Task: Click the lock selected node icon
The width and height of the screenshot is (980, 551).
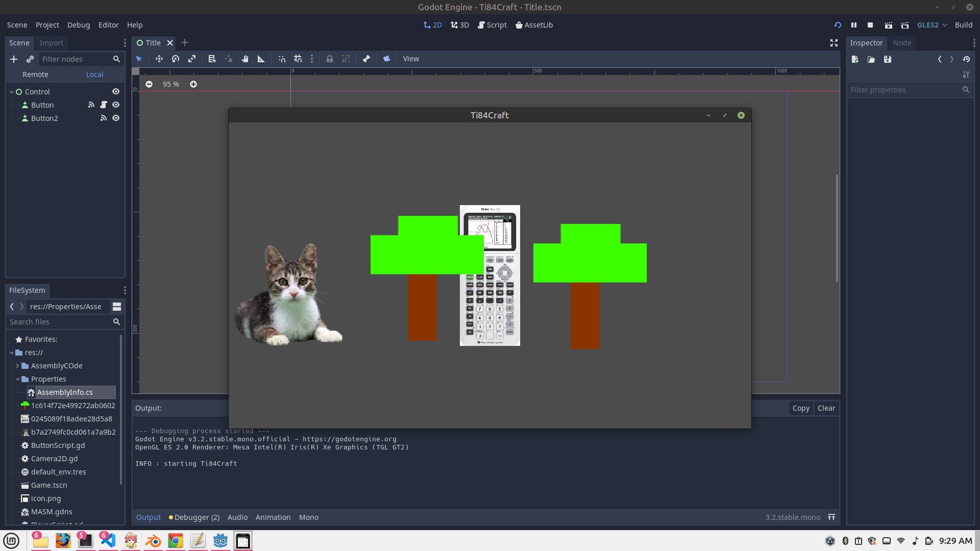Action: click(330, 59)
